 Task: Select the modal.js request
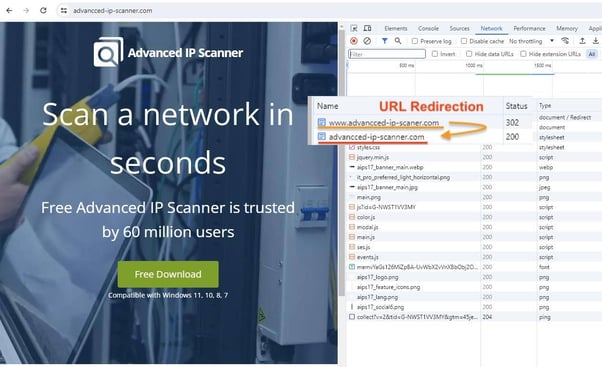pos(367,227)
